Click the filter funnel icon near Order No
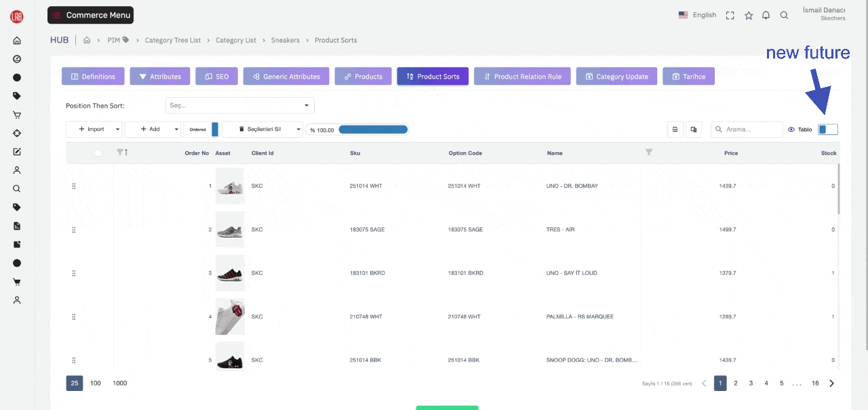The height and width of the screenshot is (410, 868). pos(120,153)
